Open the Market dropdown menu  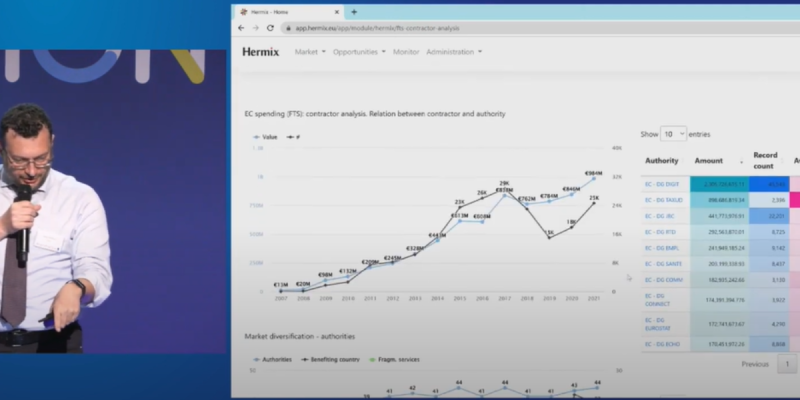[x=310, y=52]
